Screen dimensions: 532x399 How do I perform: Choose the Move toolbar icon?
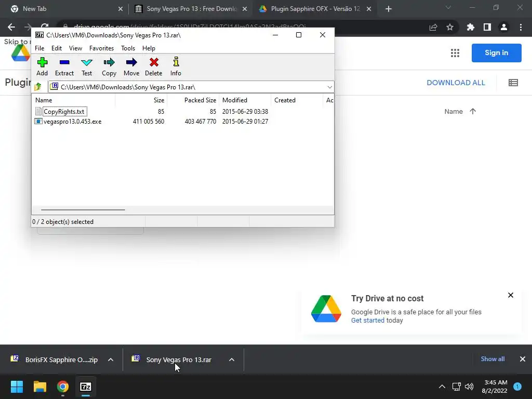[x=131, y=66]
